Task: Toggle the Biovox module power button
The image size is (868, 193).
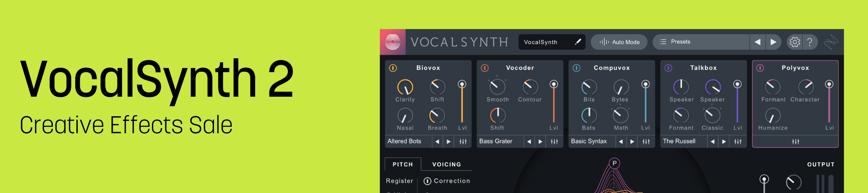Action: tap(393, 68)
